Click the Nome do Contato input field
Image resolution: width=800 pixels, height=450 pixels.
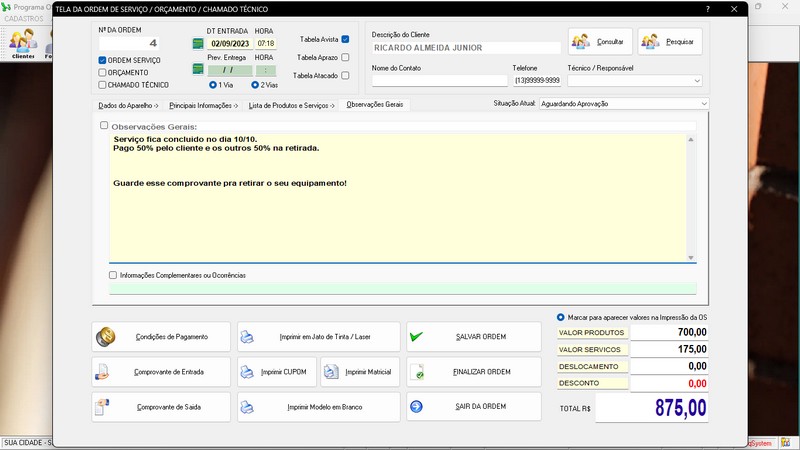coord(439,81)
